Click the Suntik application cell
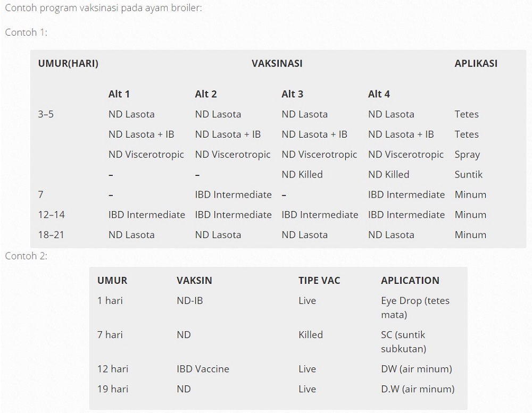The image size is (532, 413). tap(469, 174)
